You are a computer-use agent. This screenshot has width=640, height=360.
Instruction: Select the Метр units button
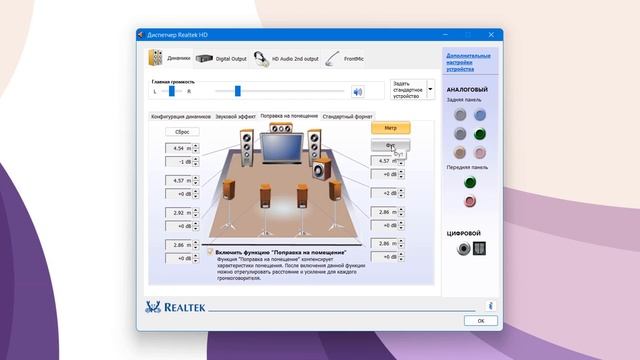[391, 128]
